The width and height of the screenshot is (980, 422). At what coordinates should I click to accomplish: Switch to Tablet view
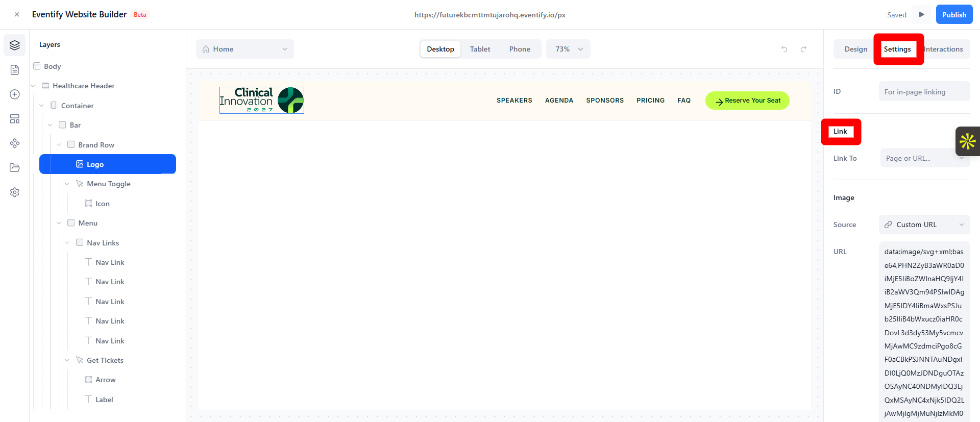click(480, 49)
